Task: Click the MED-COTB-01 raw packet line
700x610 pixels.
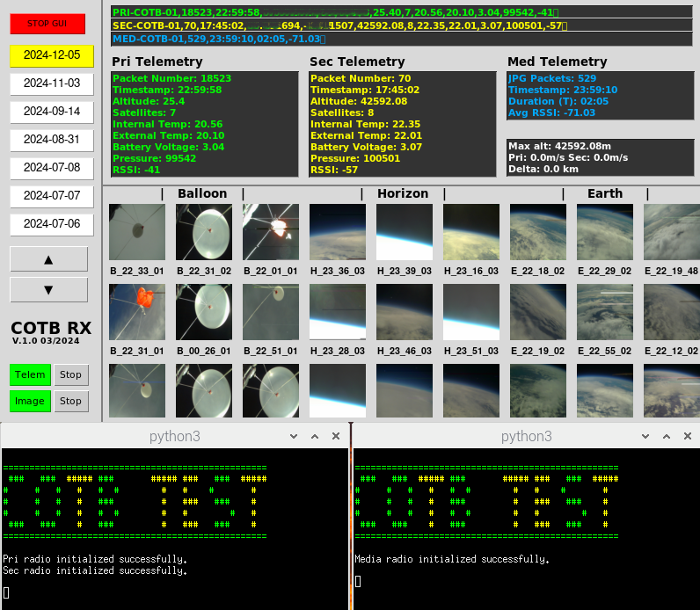Action: coord(402,40)
